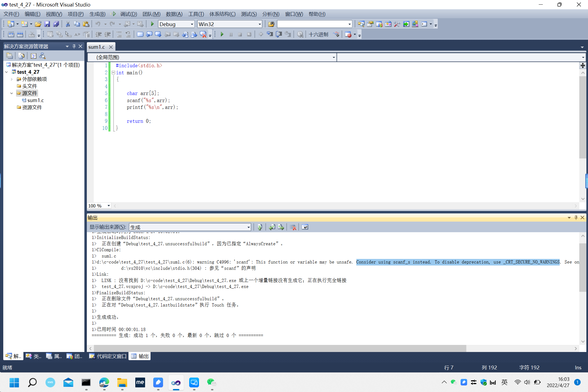Open the 工具(T) tools menu
588x392 pixels.
click(196, 14)
